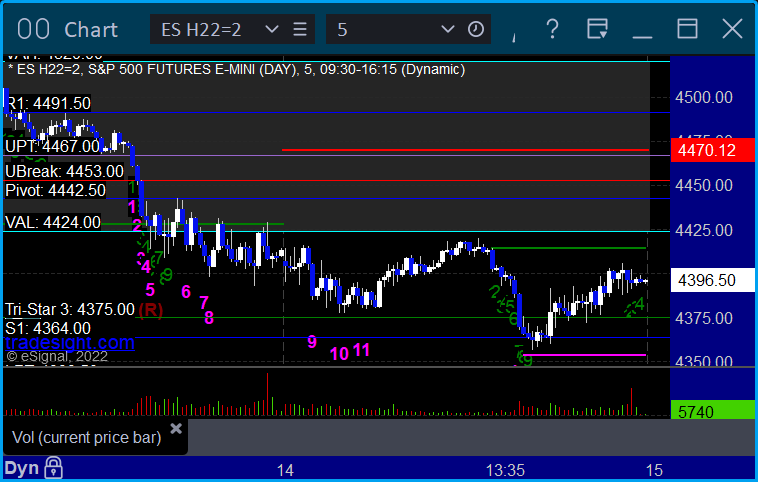Viewport: 758px width, 482px height.
Task: Expand the interval dropdown arrow
Action: pyautogui.click(x=448, y=29)
